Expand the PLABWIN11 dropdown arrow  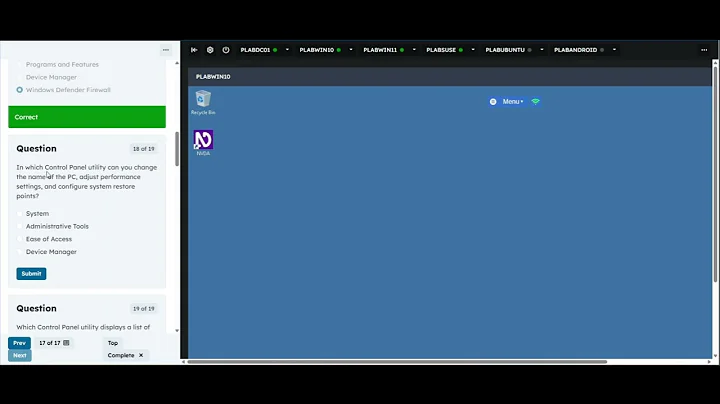point(414,50)
